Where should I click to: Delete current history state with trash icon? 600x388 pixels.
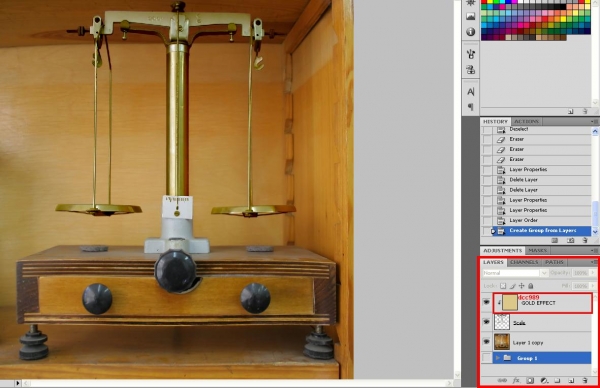pos(585,240)
